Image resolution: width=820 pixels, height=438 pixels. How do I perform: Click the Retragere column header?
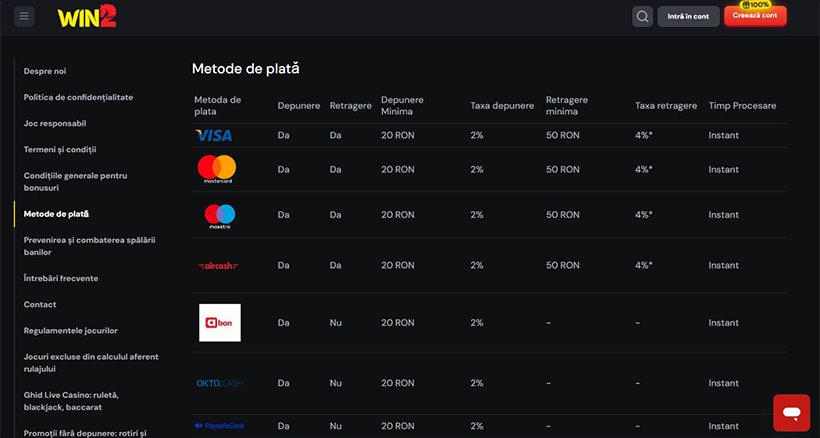(350, 106)
